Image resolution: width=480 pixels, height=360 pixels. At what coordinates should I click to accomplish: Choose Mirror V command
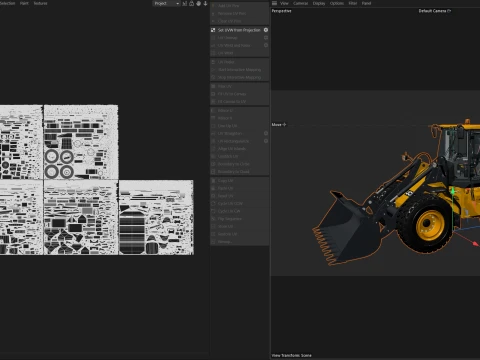pos(239,118)
